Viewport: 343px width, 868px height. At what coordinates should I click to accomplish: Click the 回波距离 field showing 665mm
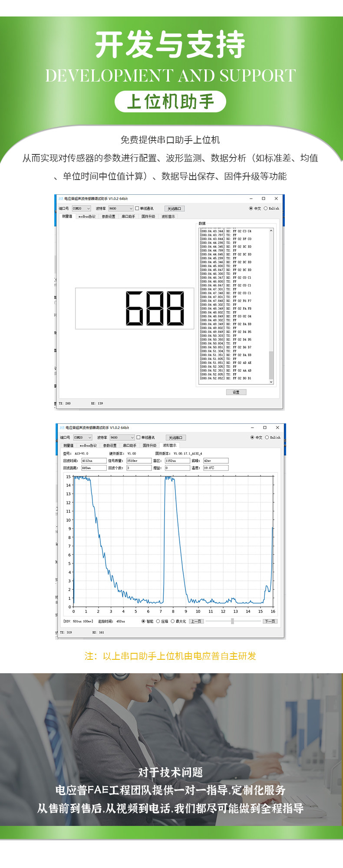(94, 468)
